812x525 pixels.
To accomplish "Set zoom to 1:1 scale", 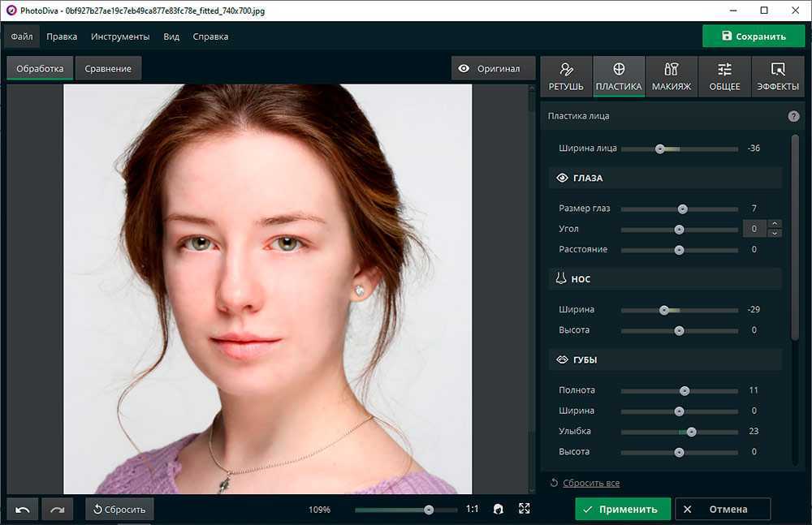I will [472, 510].
